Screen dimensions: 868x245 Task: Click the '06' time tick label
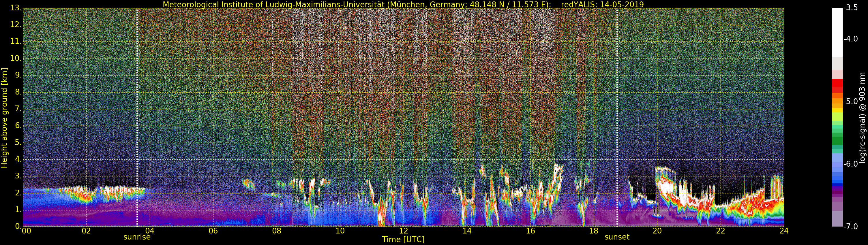(213, 231)
